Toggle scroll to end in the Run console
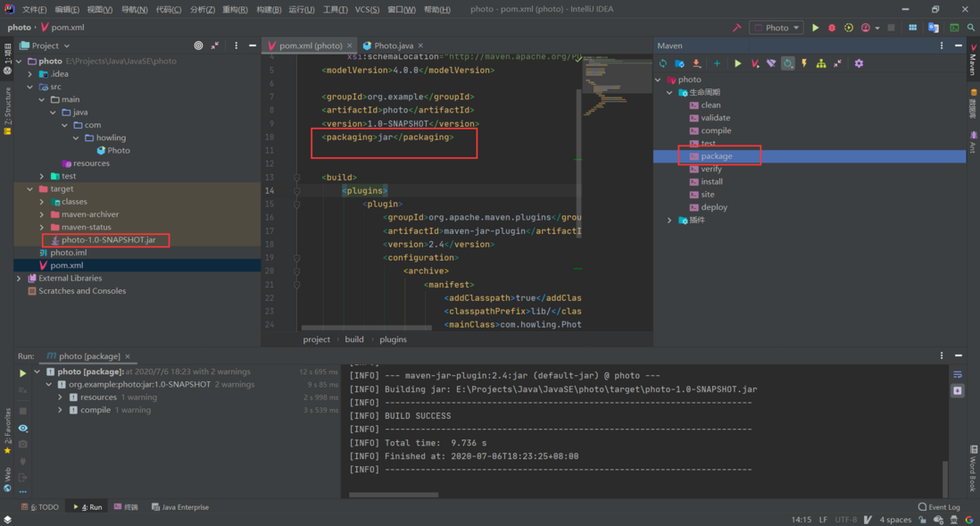This screenshot has width=980, height=526. click(x=958, y=391)
